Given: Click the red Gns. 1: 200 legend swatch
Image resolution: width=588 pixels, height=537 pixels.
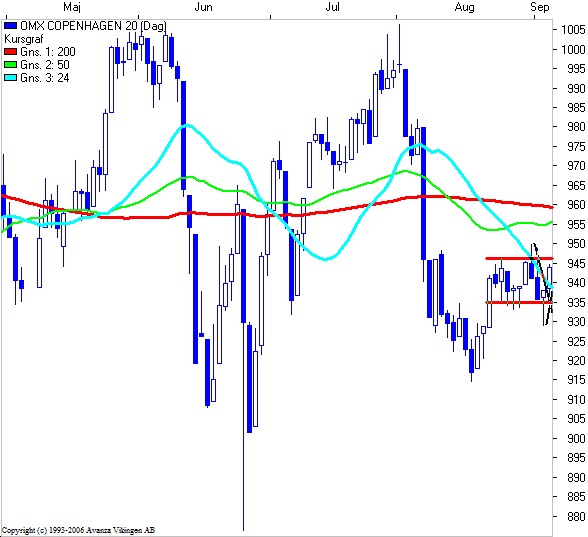Looking at the screenshot, I should tap(10, 52).
